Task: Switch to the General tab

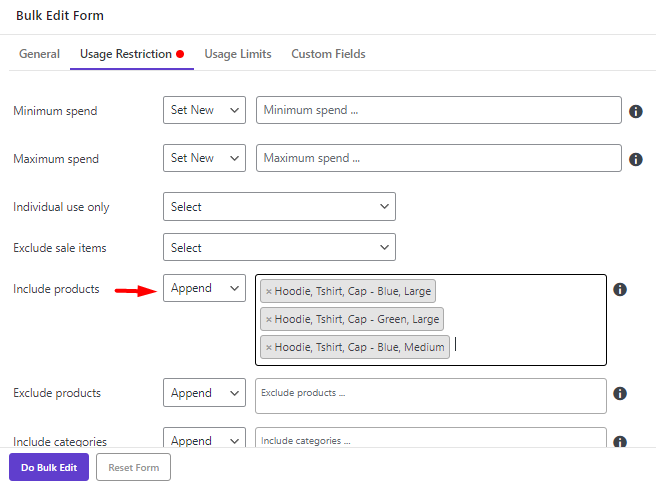Action: point(39,54)
